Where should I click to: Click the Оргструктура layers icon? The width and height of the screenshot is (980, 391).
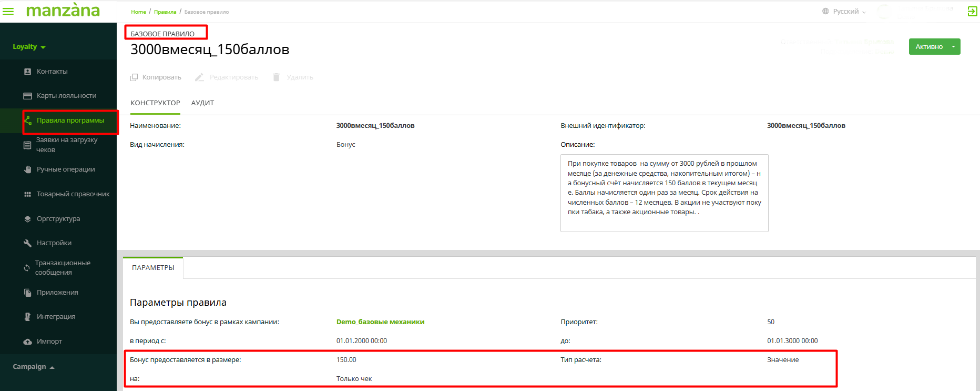(x=28, y=219)
